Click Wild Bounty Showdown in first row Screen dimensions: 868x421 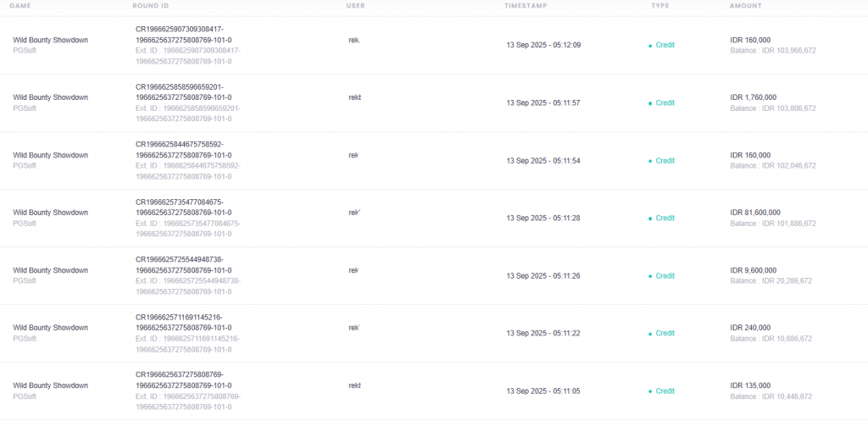tap(50, 40)
